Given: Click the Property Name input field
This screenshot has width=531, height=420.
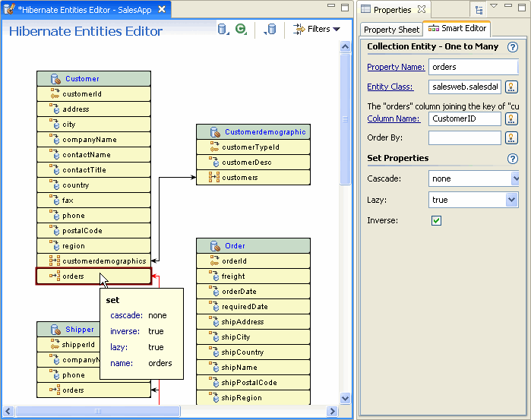Looking at the screenshot, I should click(x=473, y=67).
